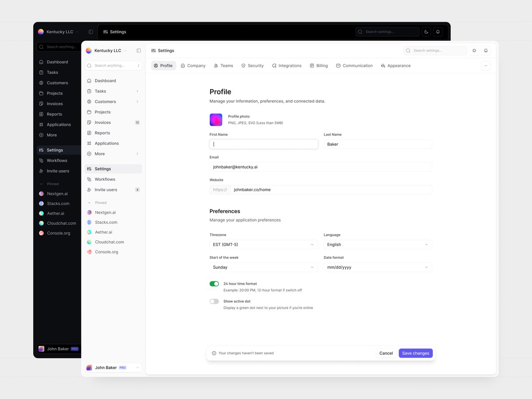This screenshot has height=399, width=532.
Task: Focus the First Name field
Action: click(x=264, y=144)
